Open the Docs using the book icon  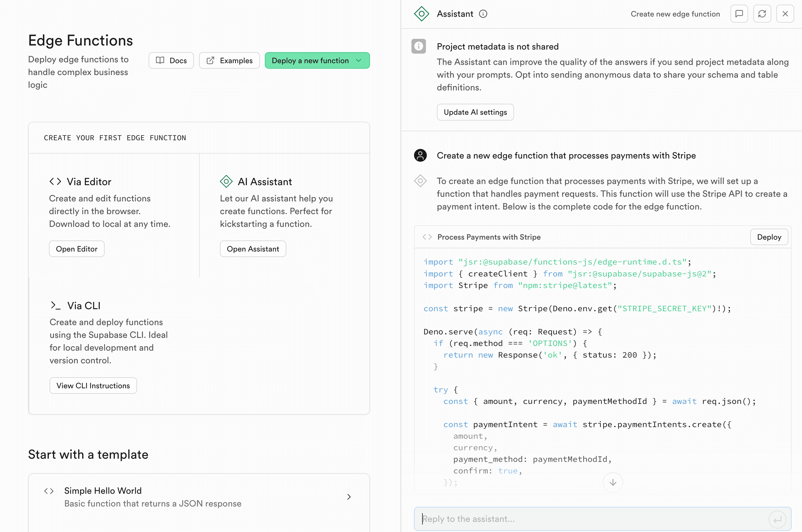pyautogui.click(x=161, y=60)
